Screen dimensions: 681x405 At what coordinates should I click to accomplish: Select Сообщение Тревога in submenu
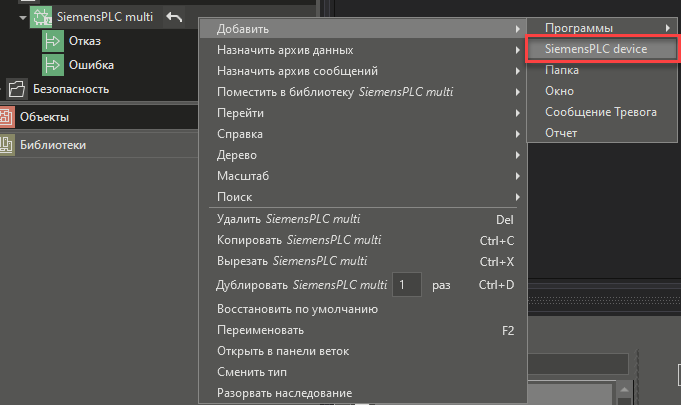[602, 112]
